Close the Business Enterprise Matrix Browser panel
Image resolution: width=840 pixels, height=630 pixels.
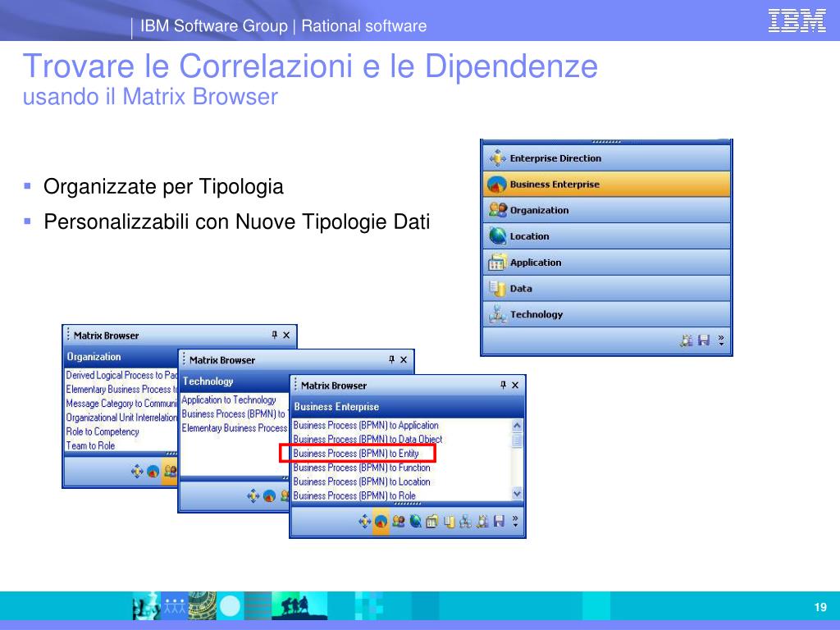[515, 385]
